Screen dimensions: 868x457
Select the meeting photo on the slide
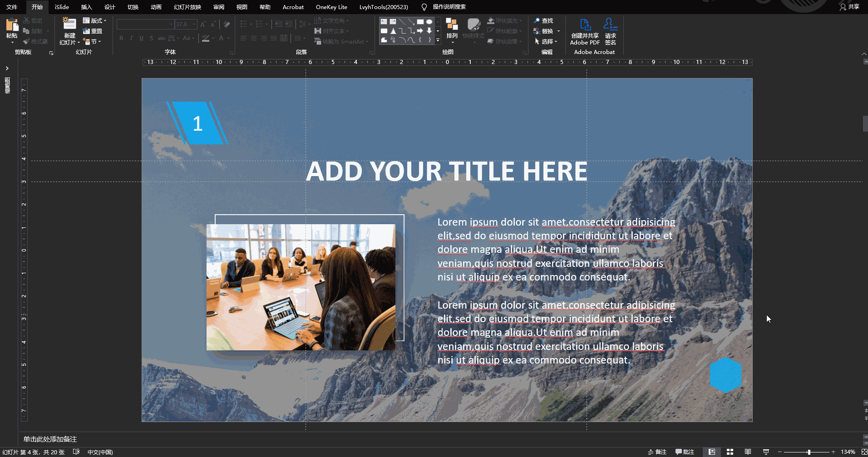coord(301,287)
